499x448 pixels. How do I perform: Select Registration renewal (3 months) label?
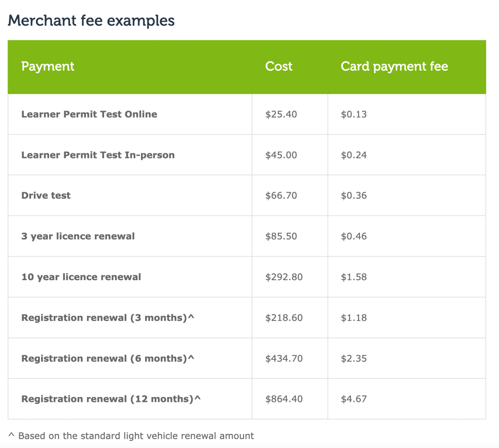coord(108,318)
